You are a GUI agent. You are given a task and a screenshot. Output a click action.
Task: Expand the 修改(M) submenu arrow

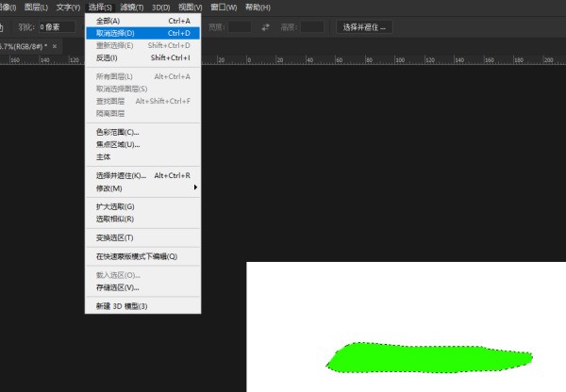coord(195,188)
